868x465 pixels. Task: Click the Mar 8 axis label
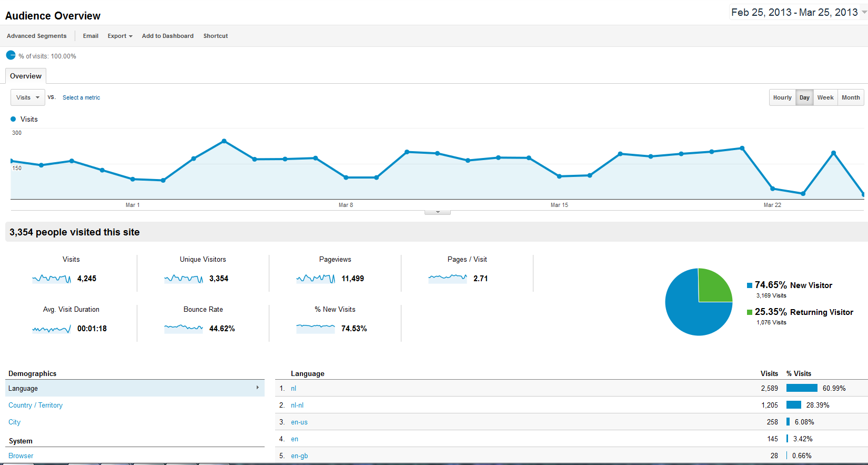(x=346, y=205)
